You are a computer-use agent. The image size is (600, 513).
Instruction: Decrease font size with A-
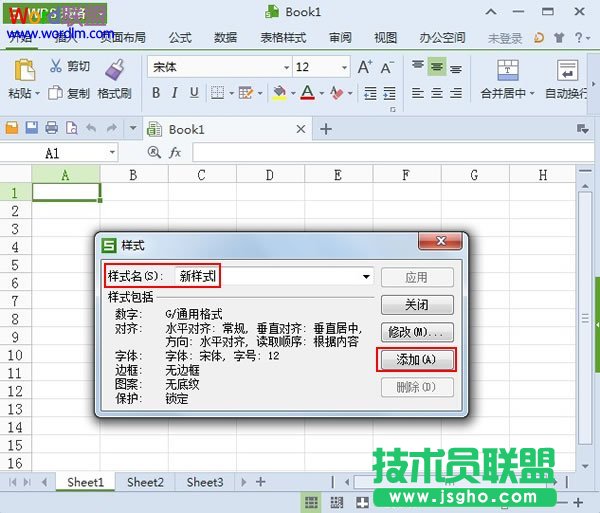pos(387,67)
